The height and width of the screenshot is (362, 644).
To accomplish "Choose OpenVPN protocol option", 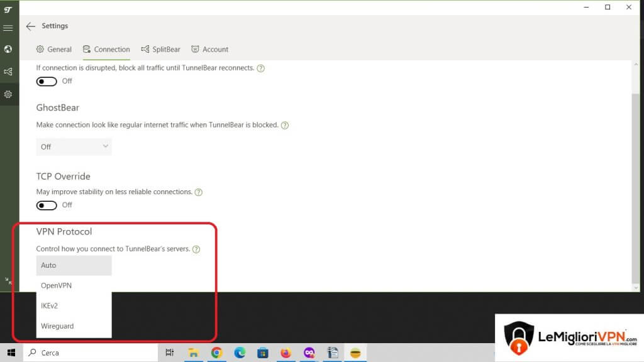I will 74,285.
